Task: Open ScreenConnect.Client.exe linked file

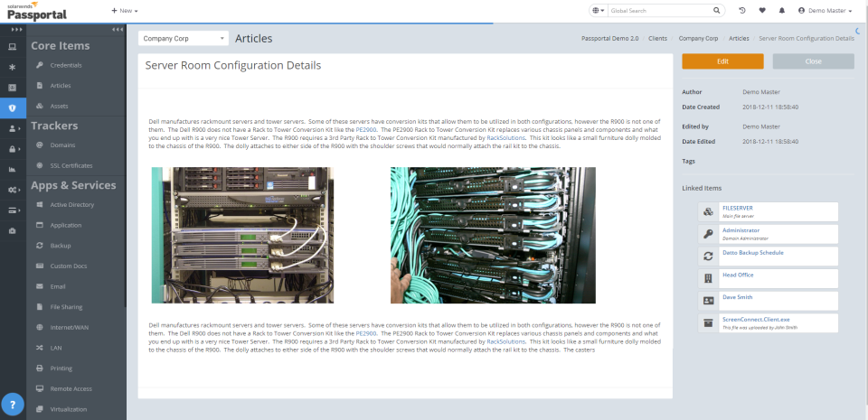Action: (768, 322)
